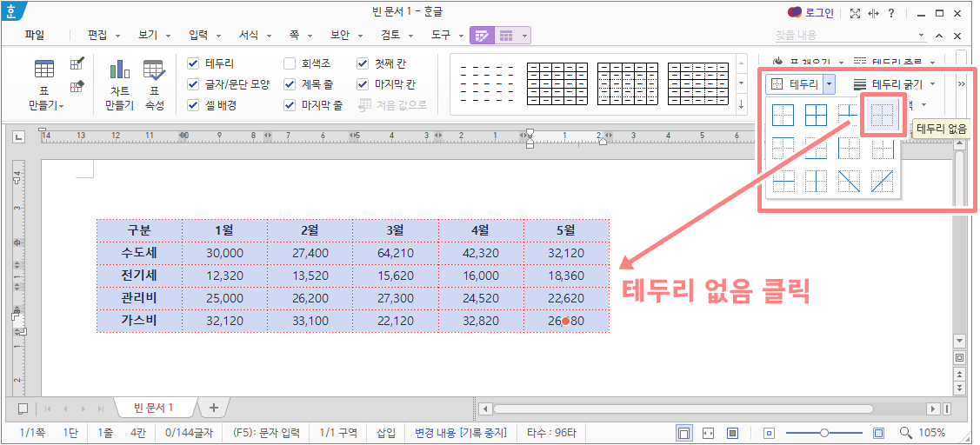
Task: Toggle 마지막 줄 checkbox
Action: point(290,105)
